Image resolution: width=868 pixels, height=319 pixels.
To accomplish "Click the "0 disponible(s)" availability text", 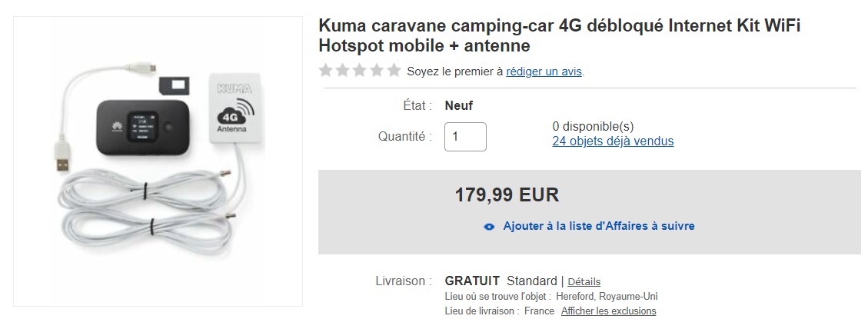I will [x=593, y=126].
